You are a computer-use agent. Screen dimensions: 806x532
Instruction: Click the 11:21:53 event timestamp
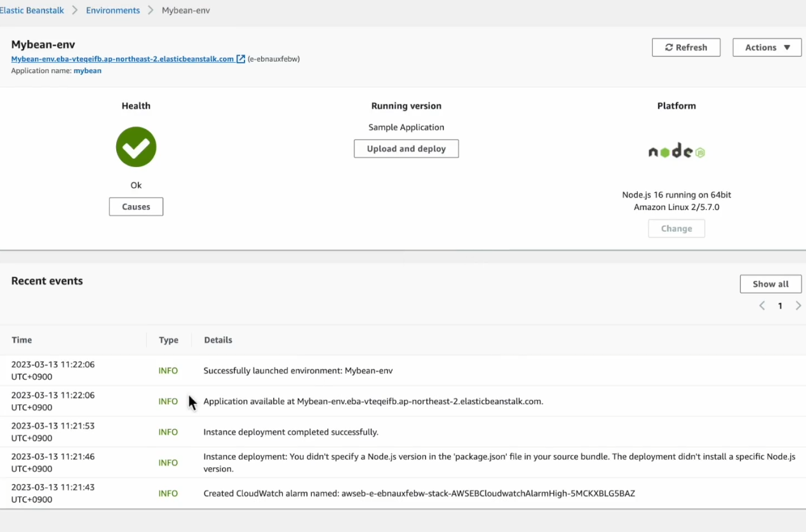coord(53,432)
